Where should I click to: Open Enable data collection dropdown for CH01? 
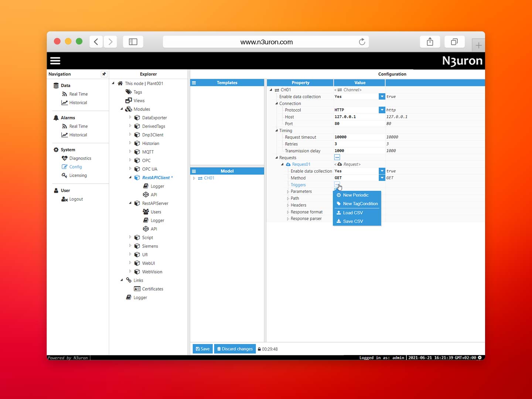click(x=382, y=96)
